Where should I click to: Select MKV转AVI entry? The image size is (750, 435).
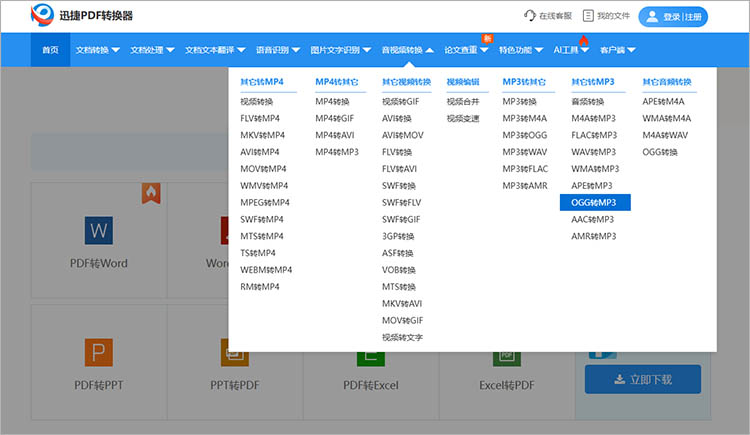point(402,303)
